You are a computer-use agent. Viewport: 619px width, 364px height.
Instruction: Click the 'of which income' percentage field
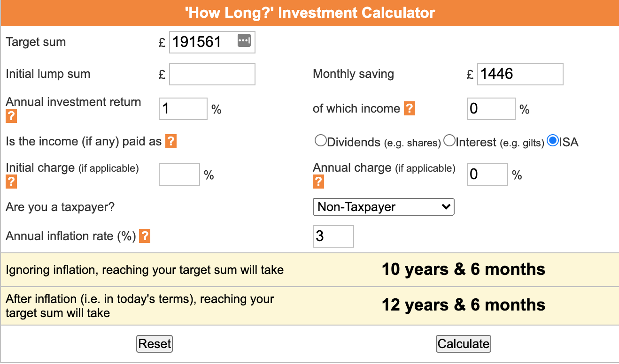pos(491,109)
